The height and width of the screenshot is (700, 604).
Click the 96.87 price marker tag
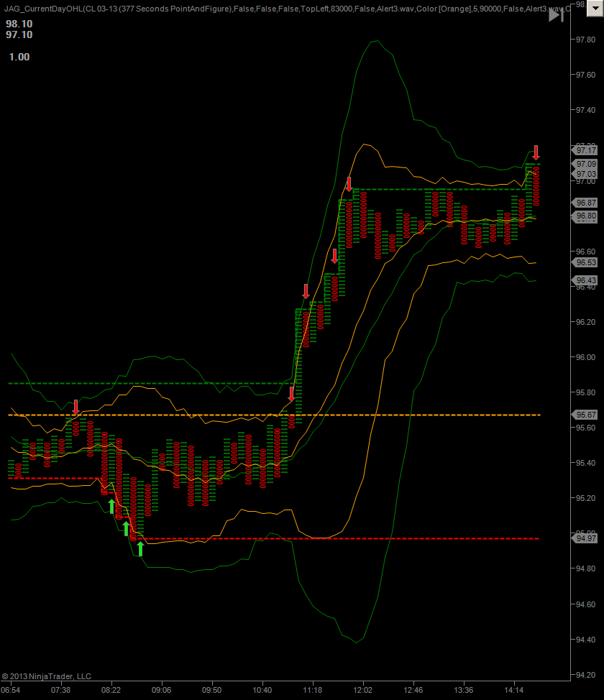pyautogui.click(x=585, y=203)
